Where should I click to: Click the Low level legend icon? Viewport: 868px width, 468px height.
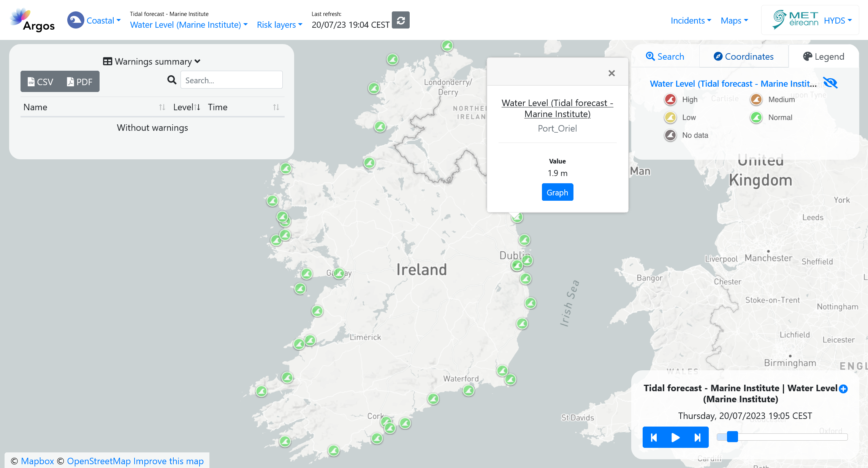click(670, 117)
